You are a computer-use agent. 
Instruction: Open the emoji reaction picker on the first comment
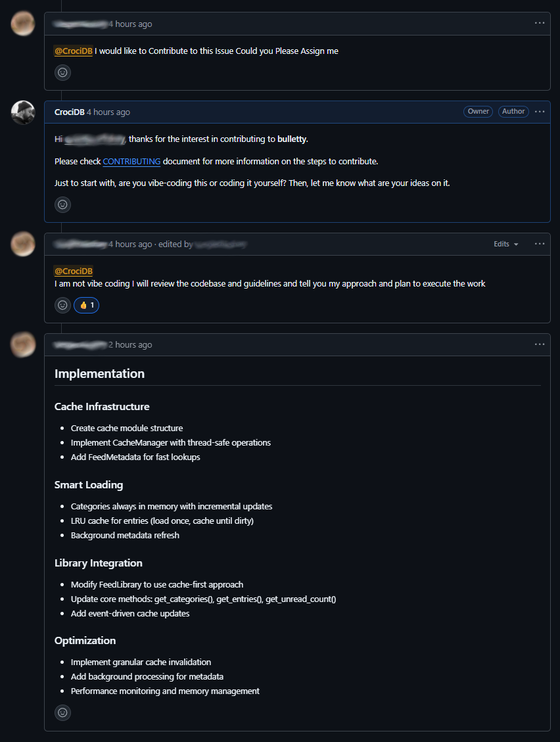click(62, 72)
